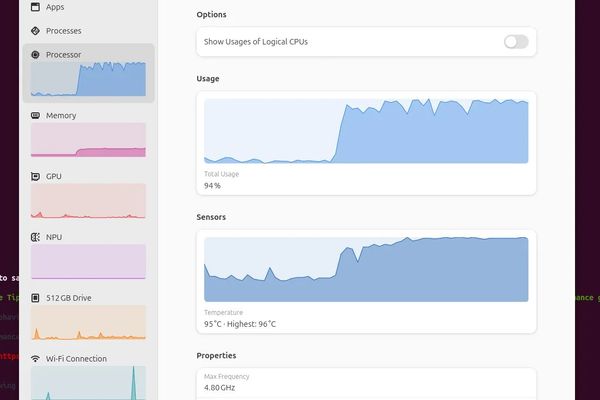600x400 pixels.
Task: Open the Wi-Fi Connection page
Action: tap(88, 375)
